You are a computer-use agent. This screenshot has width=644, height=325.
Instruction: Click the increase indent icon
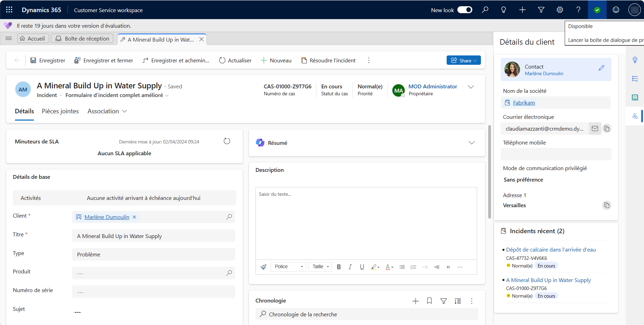(x=437, y=267)
